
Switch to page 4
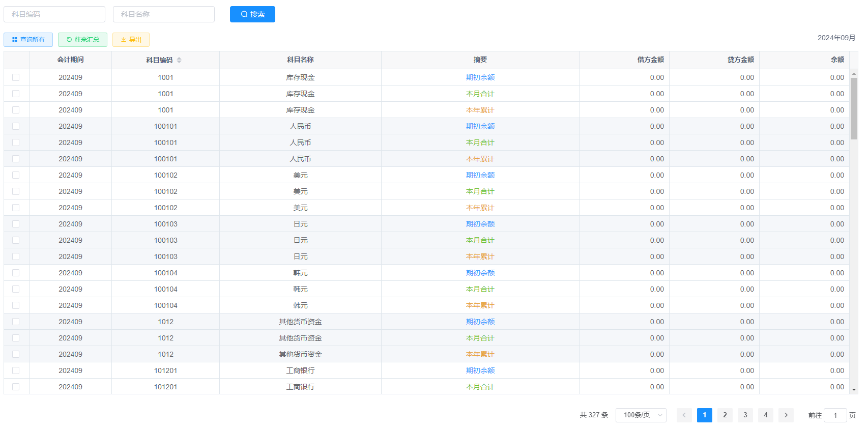(x=765, y=415)
